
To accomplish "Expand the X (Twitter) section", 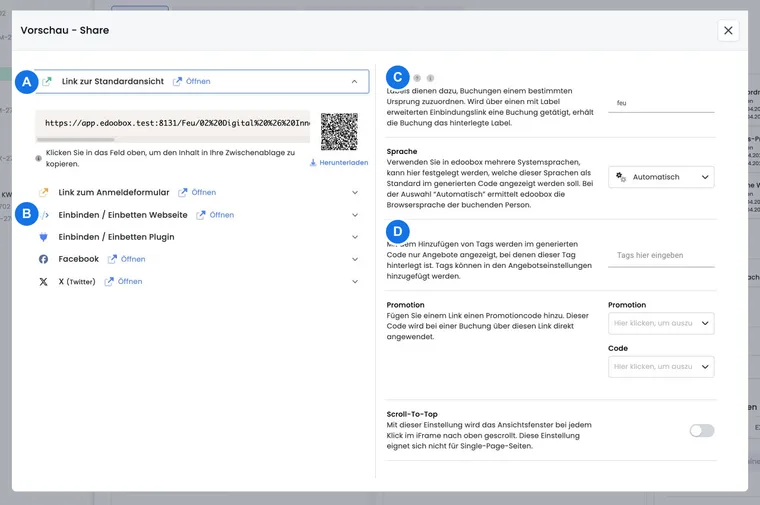I will pyautogui.click(x=355, y=282).
